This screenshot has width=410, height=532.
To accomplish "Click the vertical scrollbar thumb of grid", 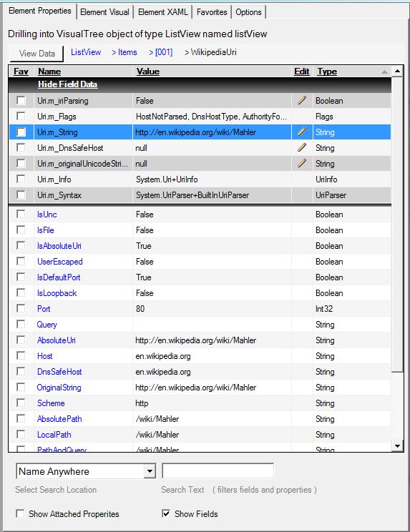I will click(x=397, y=225).
